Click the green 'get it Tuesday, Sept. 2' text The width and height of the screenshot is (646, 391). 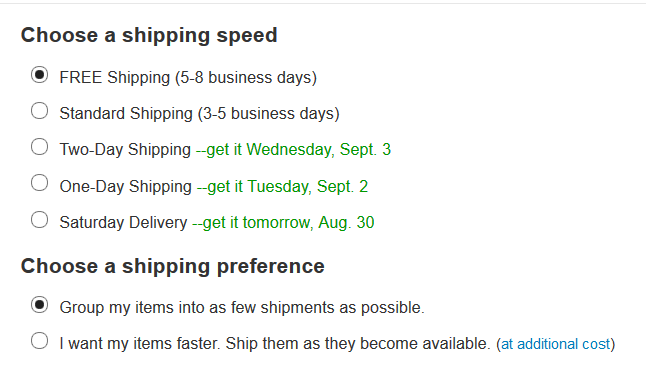(283, 187)
